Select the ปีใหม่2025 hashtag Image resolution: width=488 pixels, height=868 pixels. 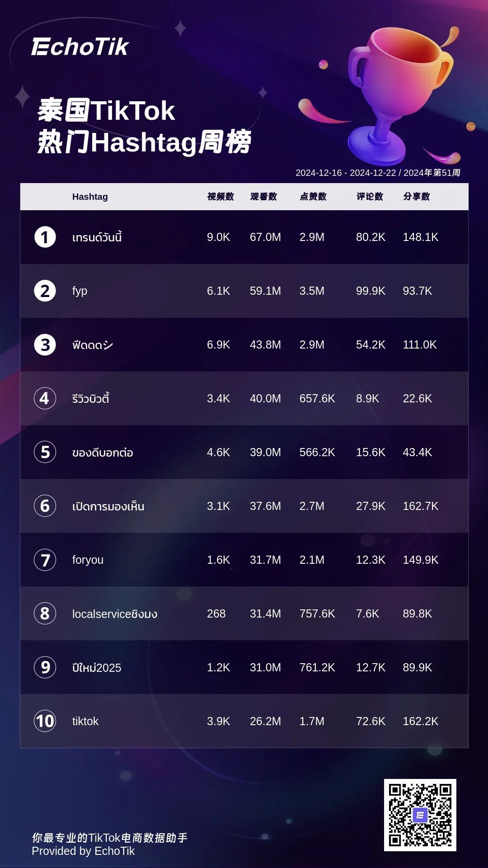pos(97,667)
